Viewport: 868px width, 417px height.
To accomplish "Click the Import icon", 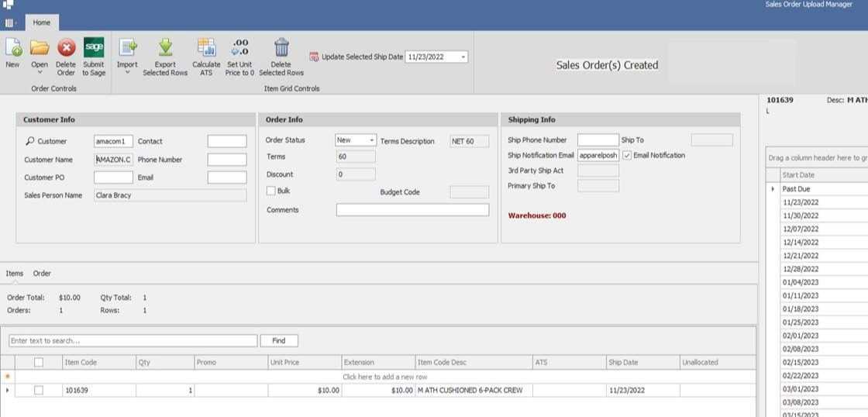I will tap(127, 47).
